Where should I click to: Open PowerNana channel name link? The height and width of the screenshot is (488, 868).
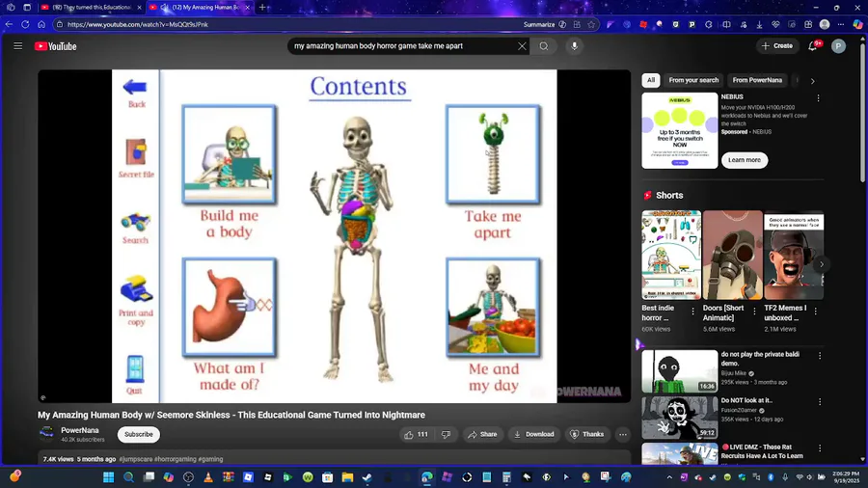pos(80,430)
